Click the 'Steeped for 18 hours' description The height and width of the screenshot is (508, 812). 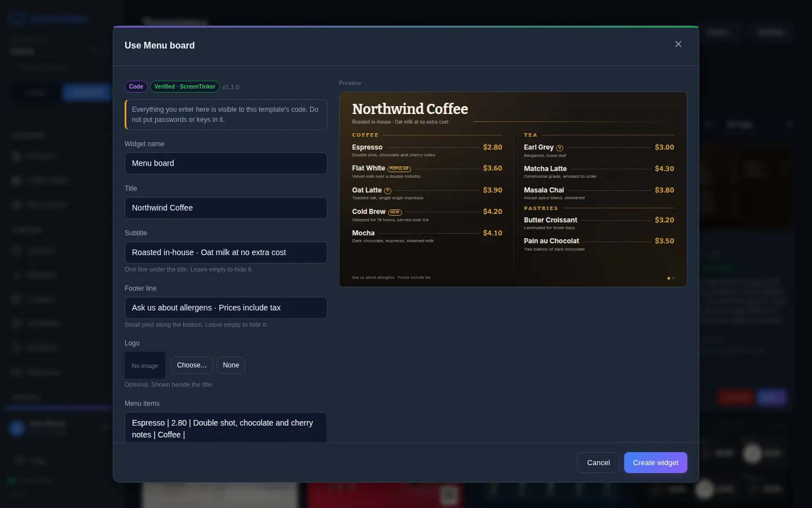click(390, 220)
